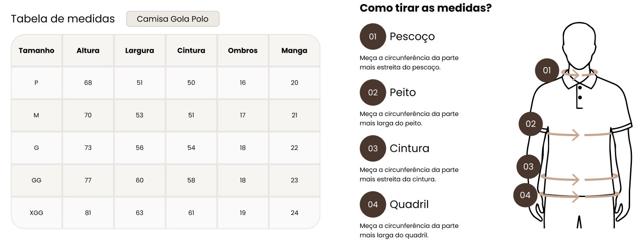644x240 pixels.
Task: Click the 02 badge beside Peito label
Action: pyautogui.click(x=373, y=93)
